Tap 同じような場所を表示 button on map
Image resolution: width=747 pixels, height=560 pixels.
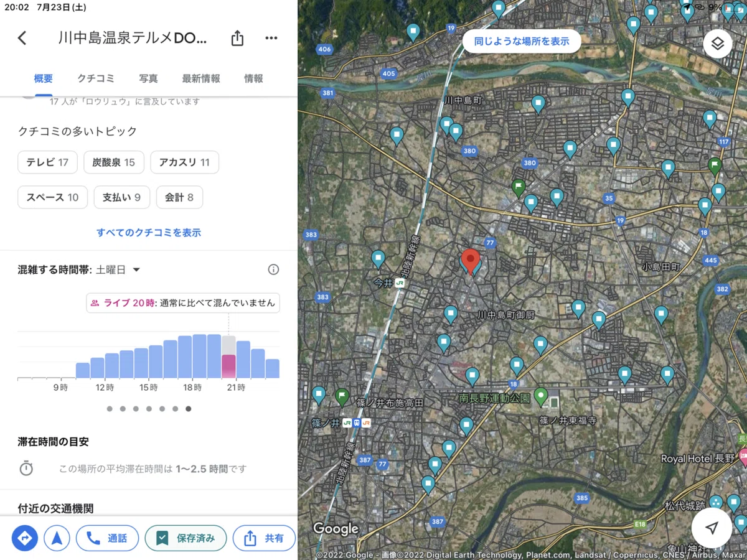[x=522, y=41]
